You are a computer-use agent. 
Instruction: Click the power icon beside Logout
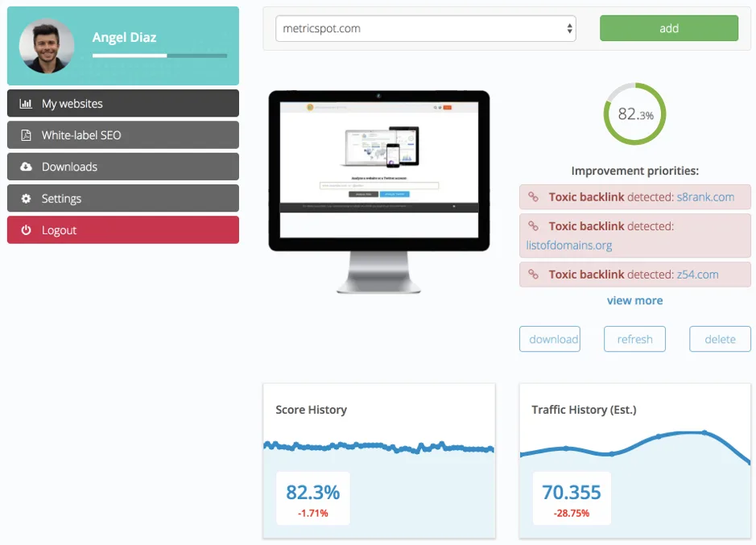26,230
